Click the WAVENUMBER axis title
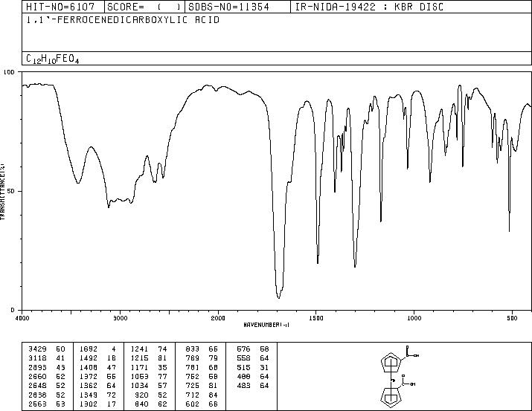The width and height of the screenshot is (532, 411). [266, 325]
